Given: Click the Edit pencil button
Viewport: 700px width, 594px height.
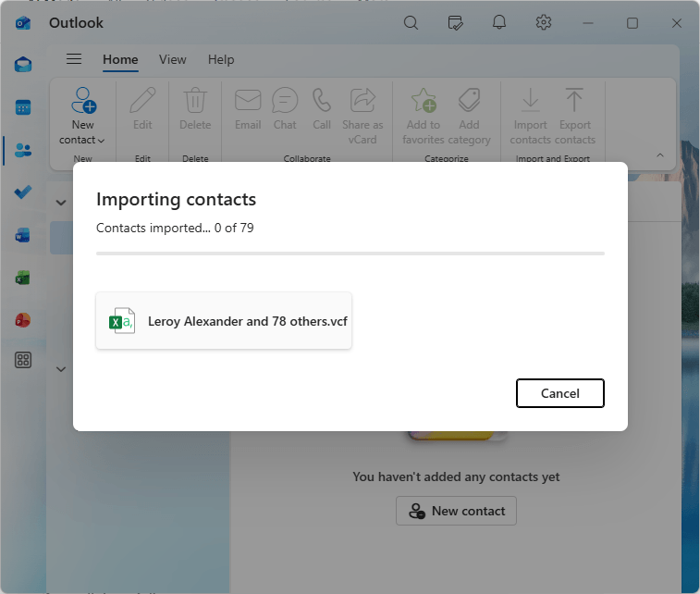Looking at the screenshot, I should tap(142, 108).
